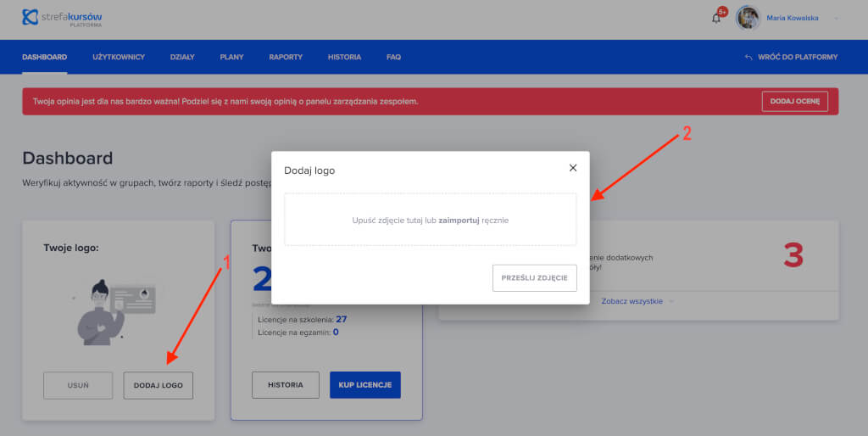Click the Usuń logo button
868x436 pixels.
78,385
